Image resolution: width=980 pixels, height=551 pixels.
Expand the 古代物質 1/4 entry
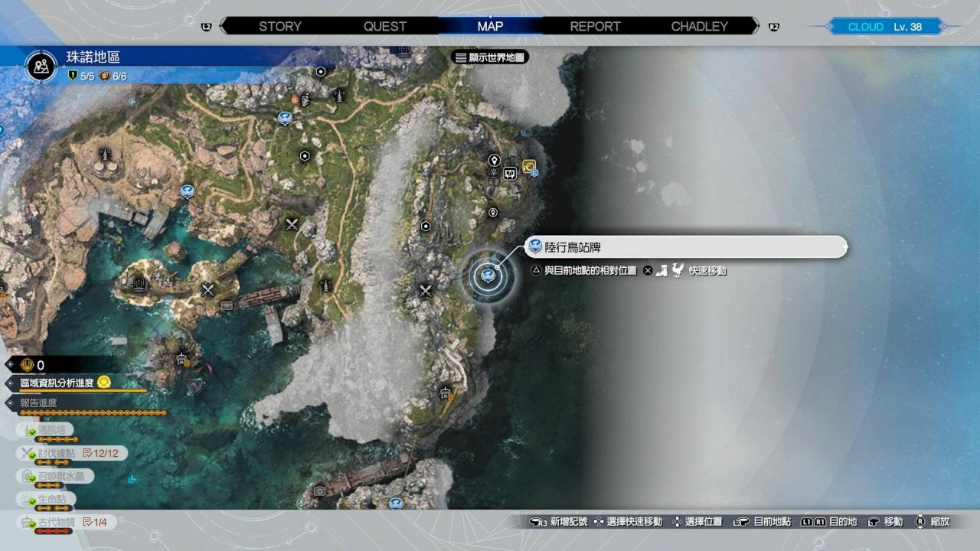[65, 522]
